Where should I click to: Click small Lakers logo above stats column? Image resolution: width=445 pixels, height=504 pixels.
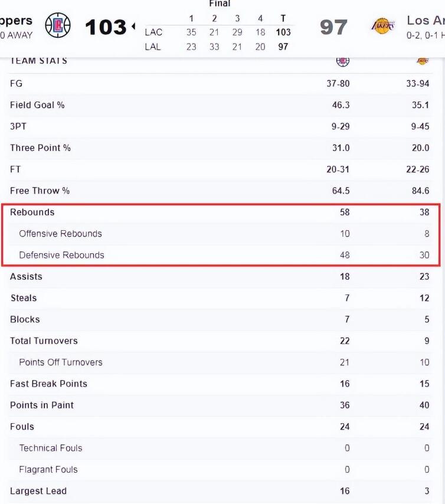(422, 60)
